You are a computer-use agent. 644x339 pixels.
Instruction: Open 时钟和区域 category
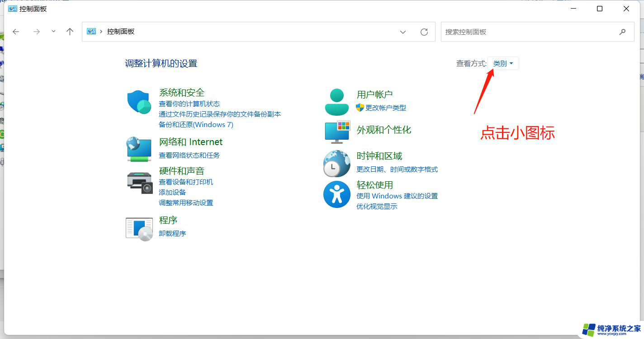pyautogui.click(x=379, y=156)
